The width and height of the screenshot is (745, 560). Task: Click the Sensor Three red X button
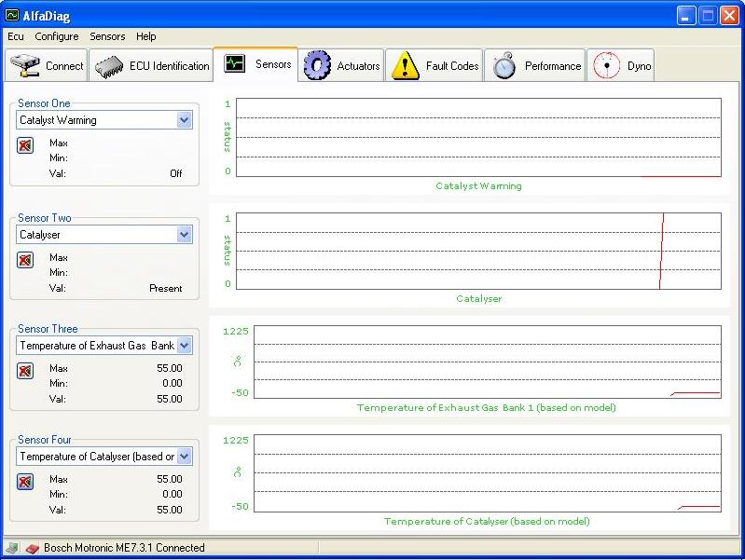25,371
